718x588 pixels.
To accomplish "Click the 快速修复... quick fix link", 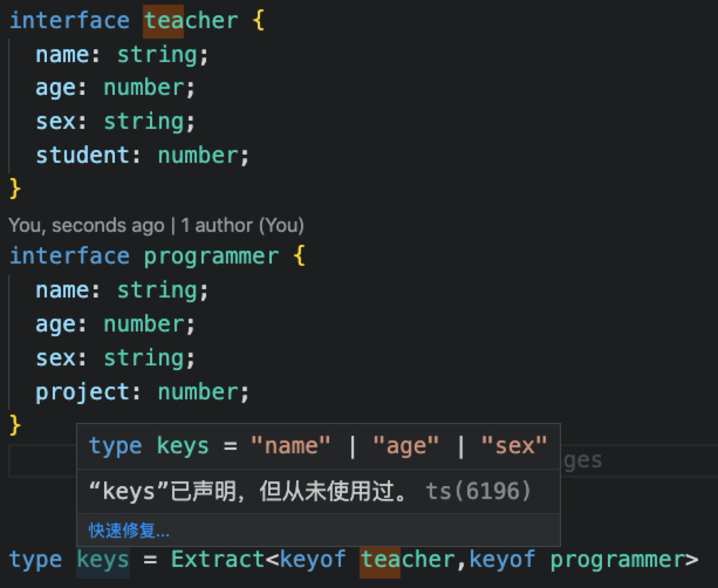I will 129,531.
